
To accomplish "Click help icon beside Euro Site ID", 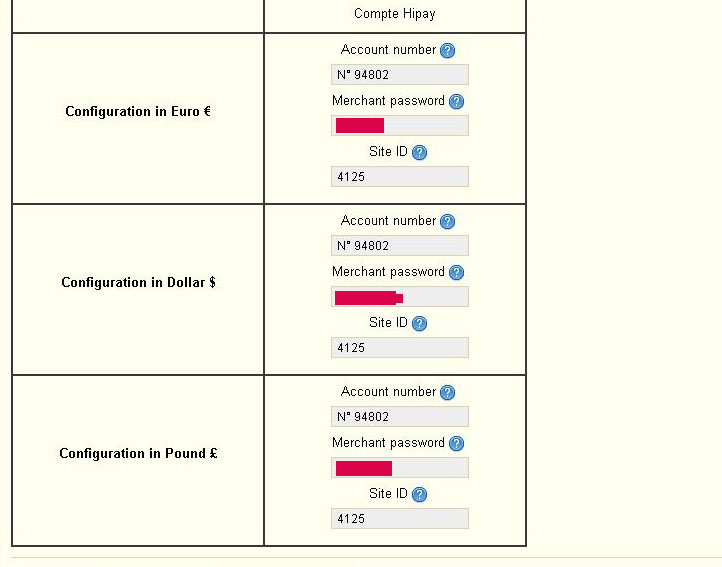I will click(x=419, y=152).
